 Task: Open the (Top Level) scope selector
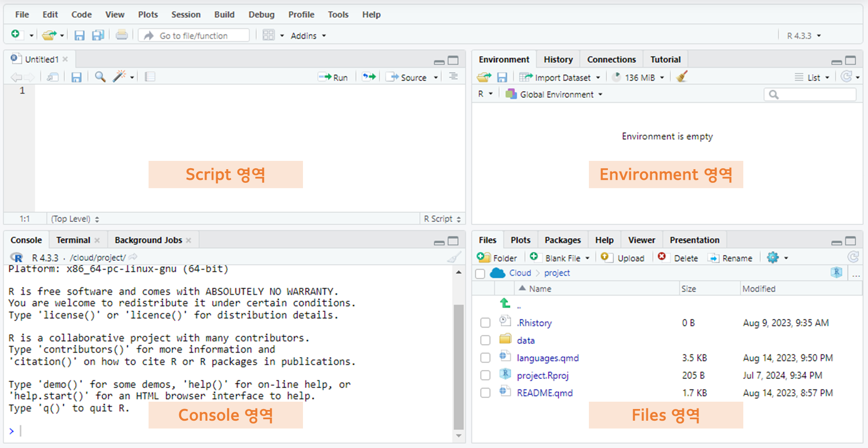pyautogui.click(x=75, y=219)
